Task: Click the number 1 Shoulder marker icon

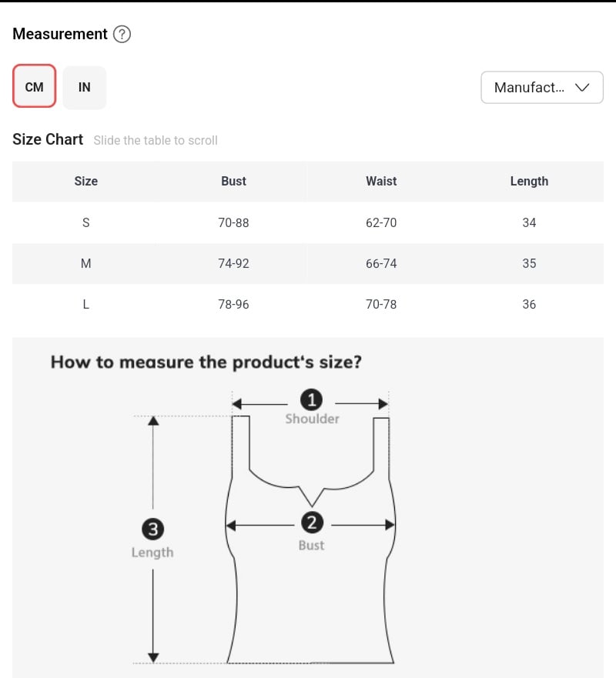Action: 311,399
